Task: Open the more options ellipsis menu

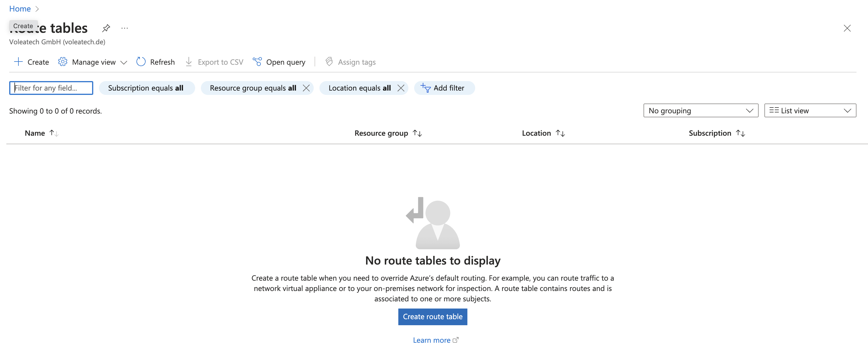Action: pos(125,28)
